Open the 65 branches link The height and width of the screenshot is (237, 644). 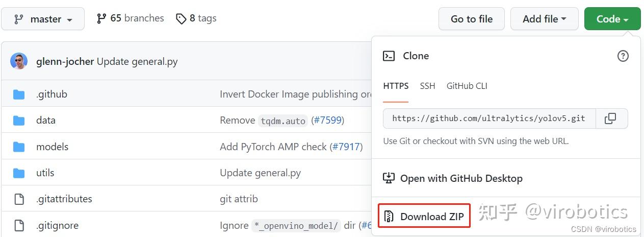131,18
